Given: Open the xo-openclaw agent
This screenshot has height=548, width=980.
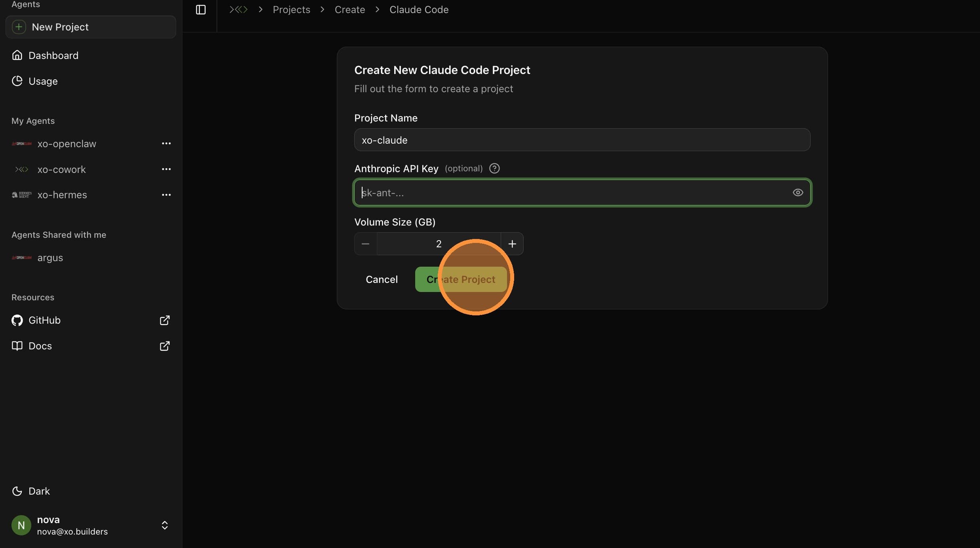Looking at the screenshot, I should 67,144.
